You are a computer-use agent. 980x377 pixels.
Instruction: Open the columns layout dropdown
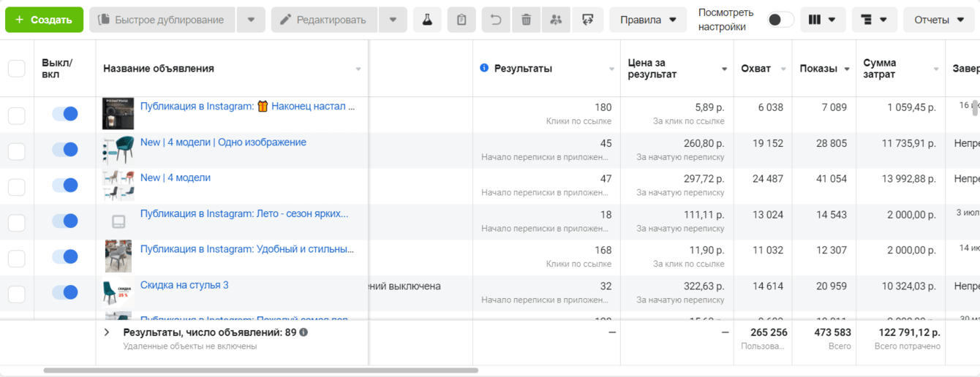pos(823,20)
